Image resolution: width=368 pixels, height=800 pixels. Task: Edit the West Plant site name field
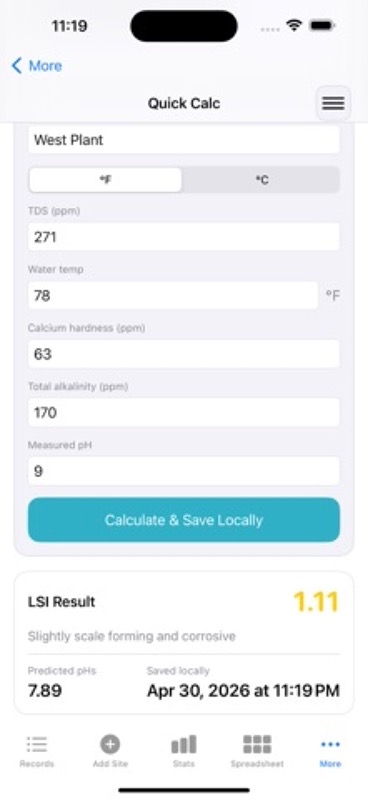(x=184, y=140)
